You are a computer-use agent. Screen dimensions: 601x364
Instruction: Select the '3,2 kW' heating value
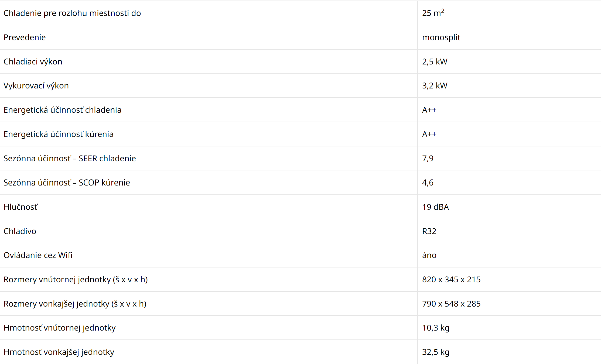(435, 85)
